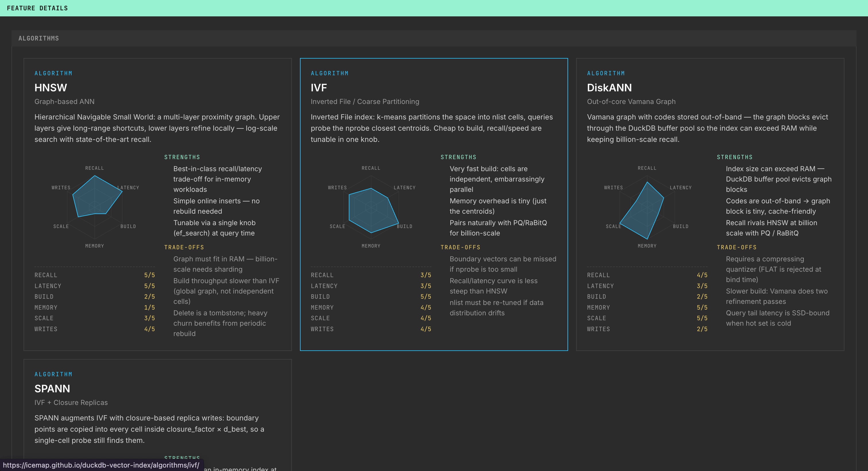
Task: Click the 'IVF + Closure Replicas' subtitle
Action: (x=71, y=403)
